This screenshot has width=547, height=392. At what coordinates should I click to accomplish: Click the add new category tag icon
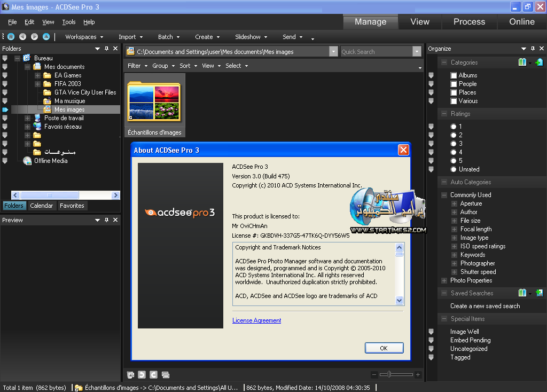(x=539, y=62)
